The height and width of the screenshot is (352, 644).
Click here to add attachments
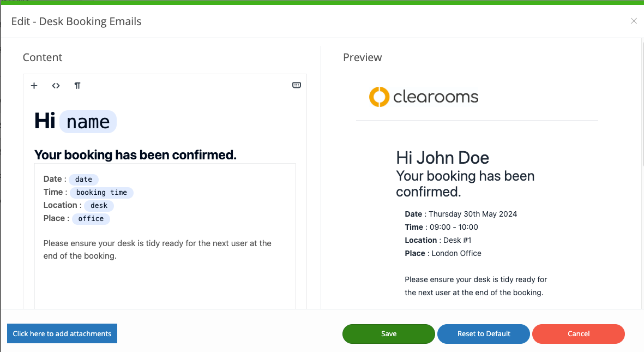tap(62, 334)
